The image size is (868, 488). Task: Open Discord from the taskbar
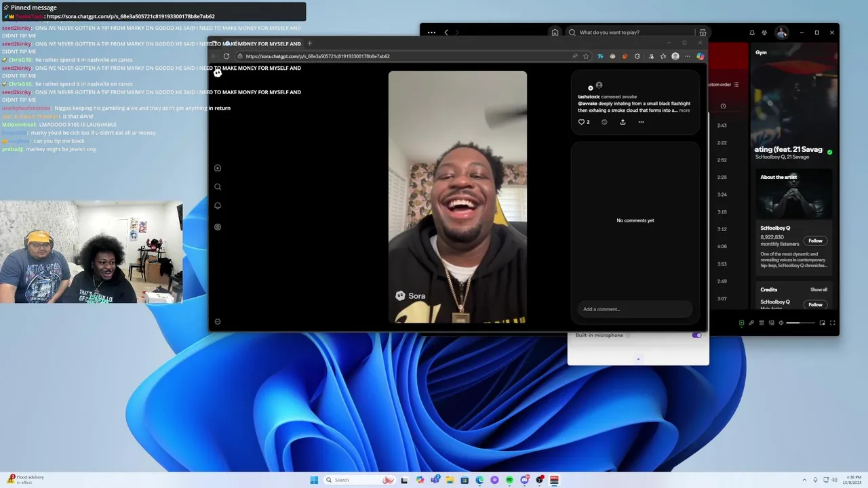tap(524, 480)
